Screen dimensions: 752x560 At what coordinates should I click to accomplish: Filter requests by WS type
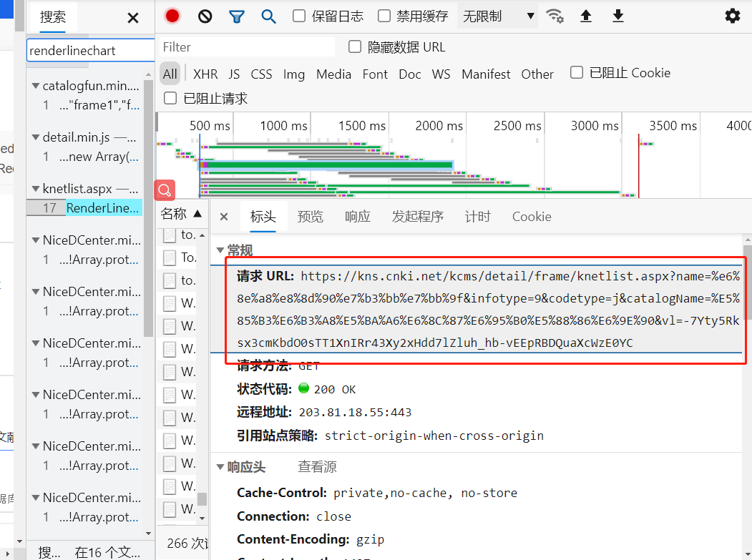click(x=441, y=74)
